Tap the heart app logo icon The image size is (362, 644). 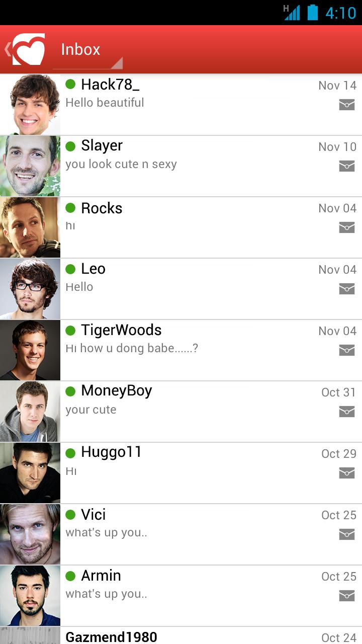29,49
